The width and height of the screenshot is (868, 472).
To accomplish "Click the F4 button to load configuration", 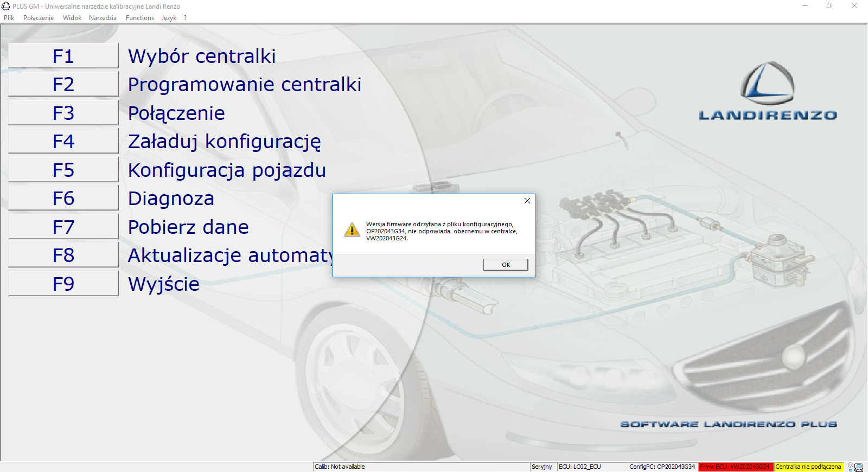I will pyautogui.click(x=63, y=141).
